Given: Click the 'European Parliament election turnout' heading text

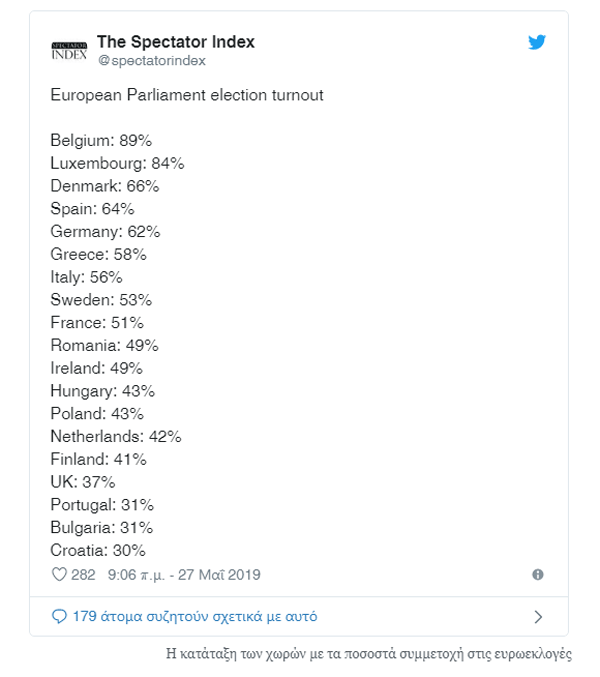Looking at the screenshot, I should (186, 95).
